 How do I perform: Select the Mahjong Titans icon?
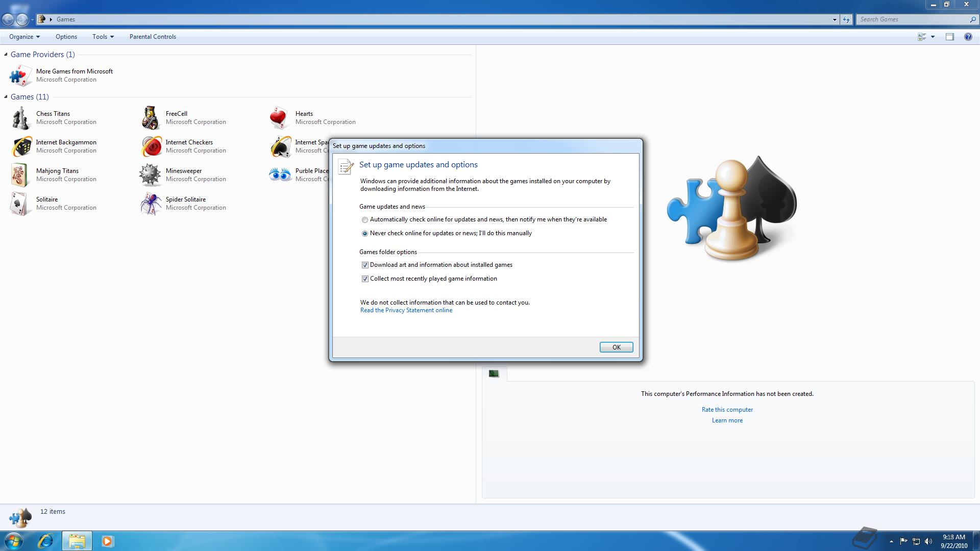(20, 175)
